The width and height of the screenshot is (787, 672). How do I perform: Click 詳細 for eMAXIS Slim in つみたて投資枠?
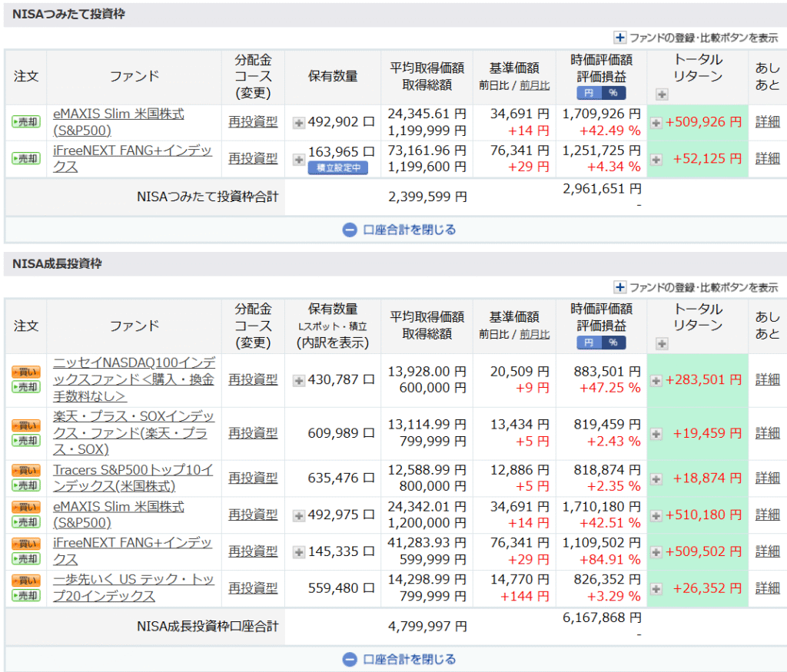pyautogui.click(x=768, y=122)
